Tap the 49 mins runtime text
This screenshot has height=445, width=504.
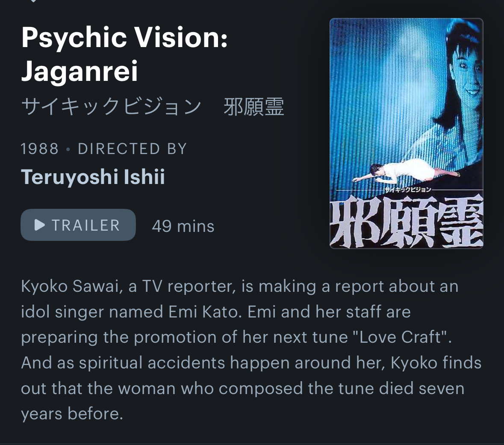point(183,226)
